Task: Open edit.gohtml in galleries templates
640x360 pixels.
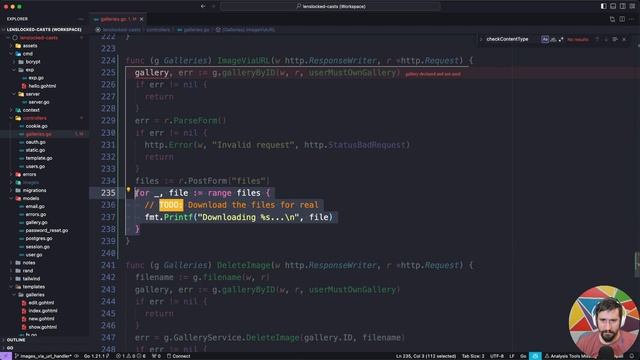Action: pos(41,302)
